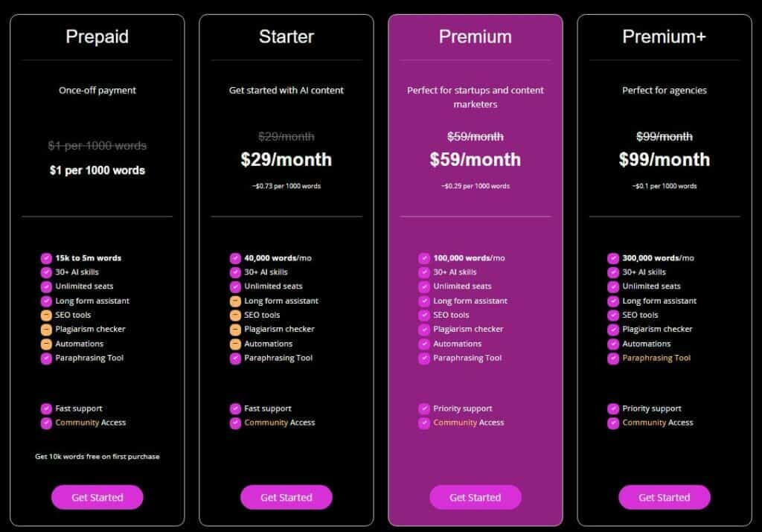Screen dimensions: 762x532
Task: Choose Get Started in the Premium plan
Action: pyautogui.click(x=476, y=497)
